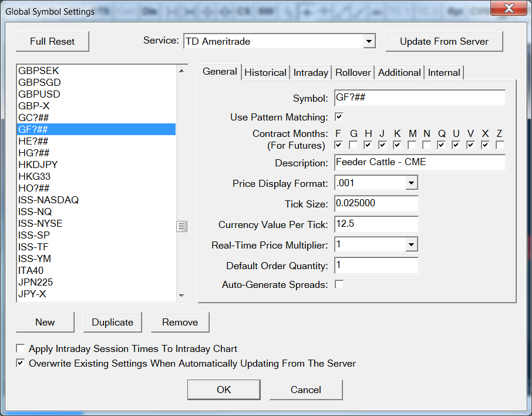Viewport: 532px width, 416px height.
Task: Click the Symbol input field
Action: click(420, 98)
